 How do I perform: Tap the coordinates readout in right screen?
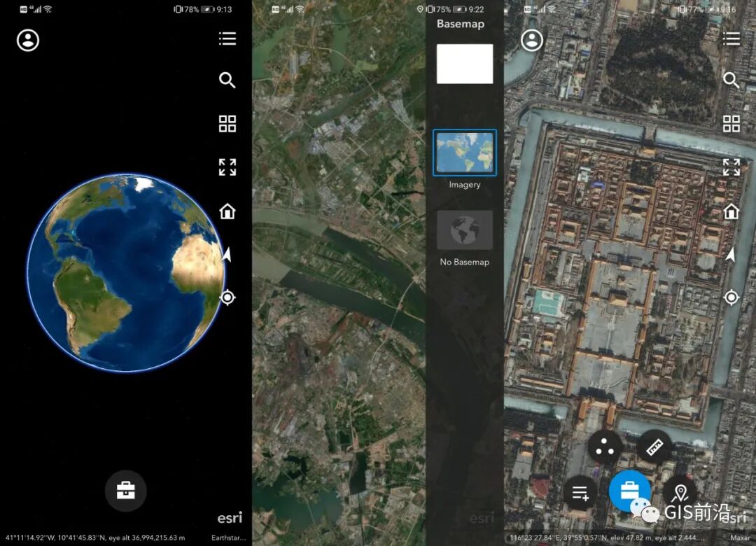click(x=607, y=538)
